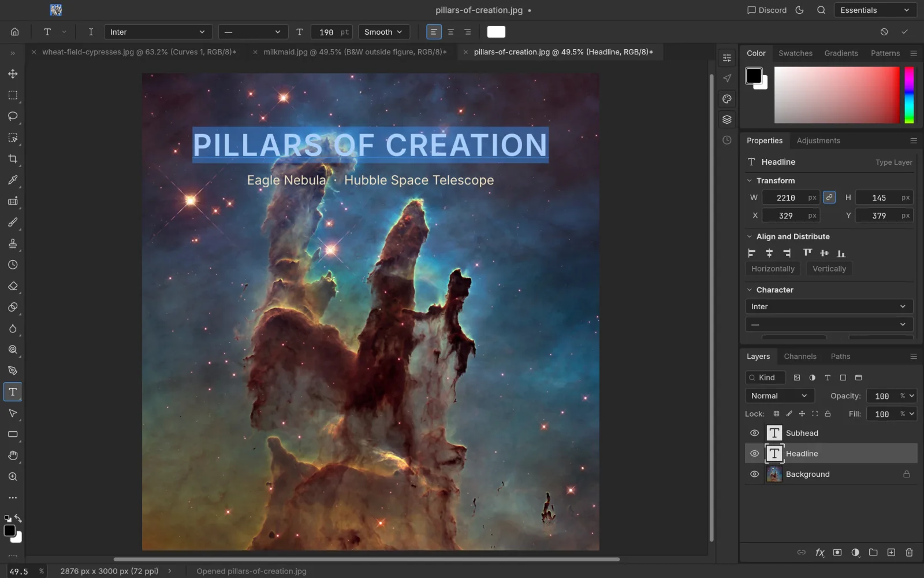Commit the current text edits
Screen dimensions: 924x578
pos(905,32)
